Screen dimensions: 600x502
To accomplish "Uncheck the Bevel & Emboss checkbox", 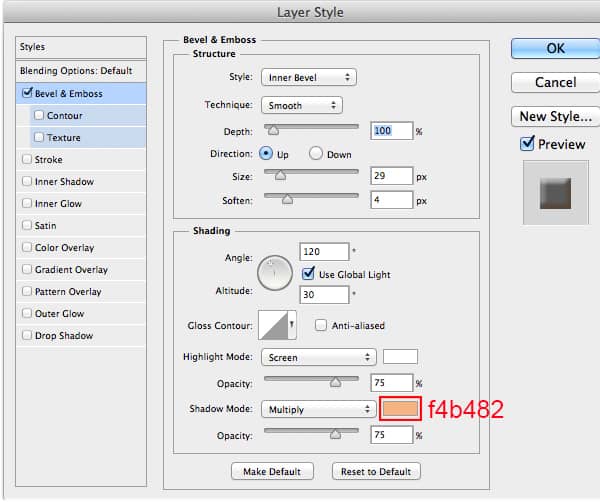I will (x=26, y=94).
